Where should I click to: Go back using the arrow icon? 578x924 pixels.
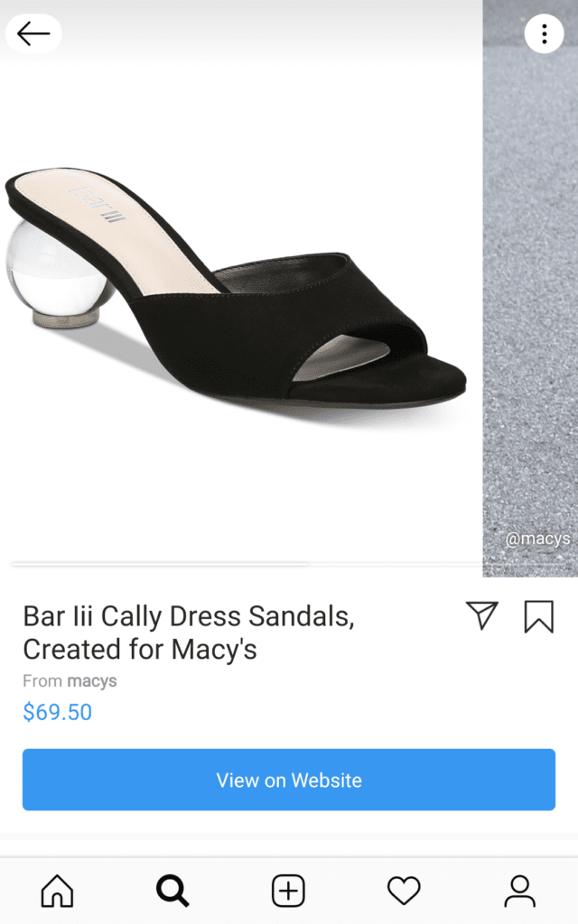[x=33, y=33]
